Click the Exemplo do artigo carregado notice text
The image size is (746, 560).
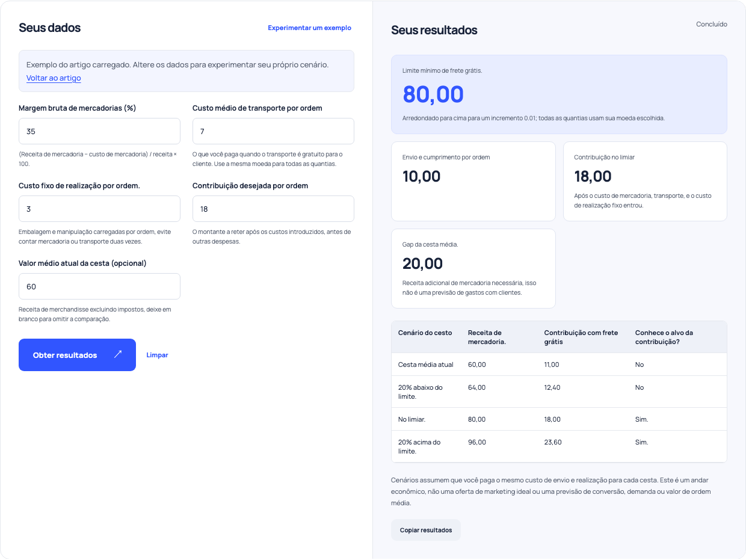(x=177, y=64)
